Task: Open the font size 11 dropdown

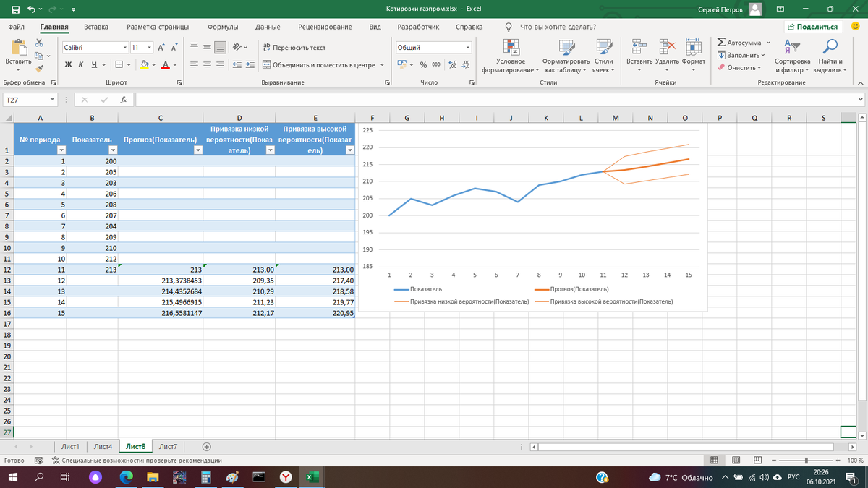Action: (x=148, y=47)
